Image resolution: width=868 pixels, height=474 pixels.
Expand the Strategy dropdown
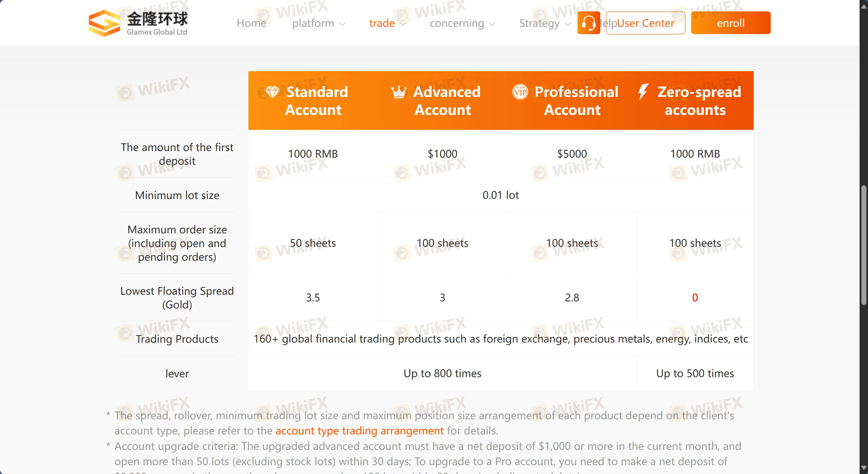point(543,23)
